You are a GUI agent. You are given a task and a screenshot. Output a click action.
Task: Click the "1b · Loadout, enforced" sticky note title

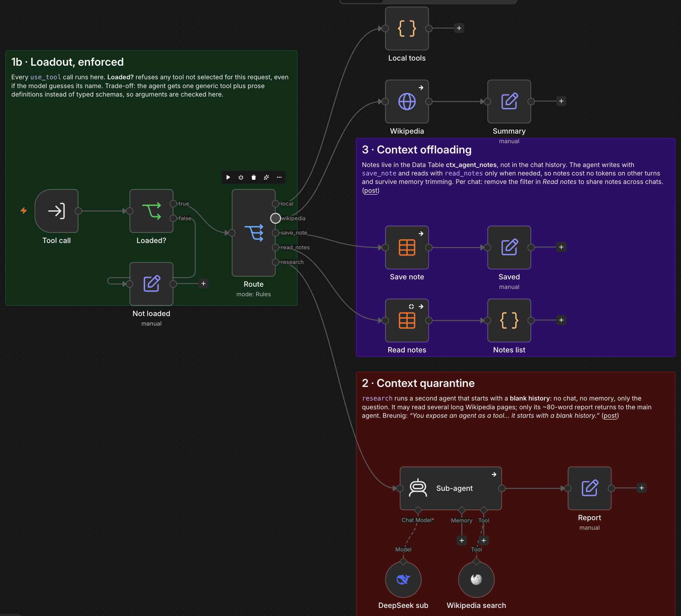point(68,62)
